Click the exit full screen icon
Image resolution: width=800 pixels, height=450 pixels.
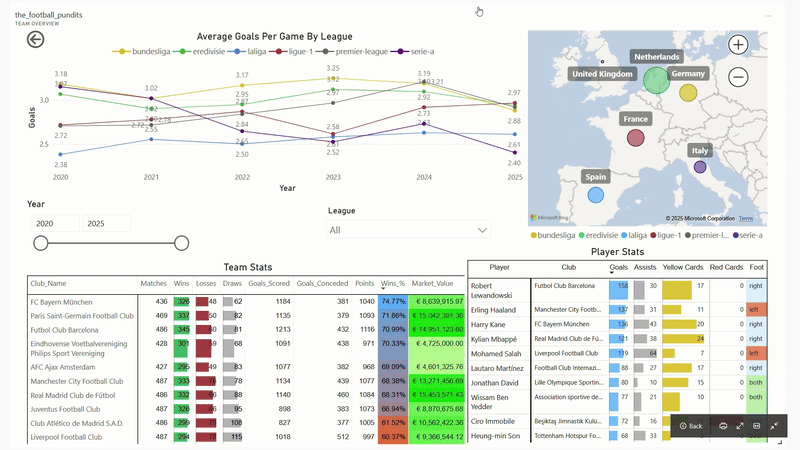774,426
